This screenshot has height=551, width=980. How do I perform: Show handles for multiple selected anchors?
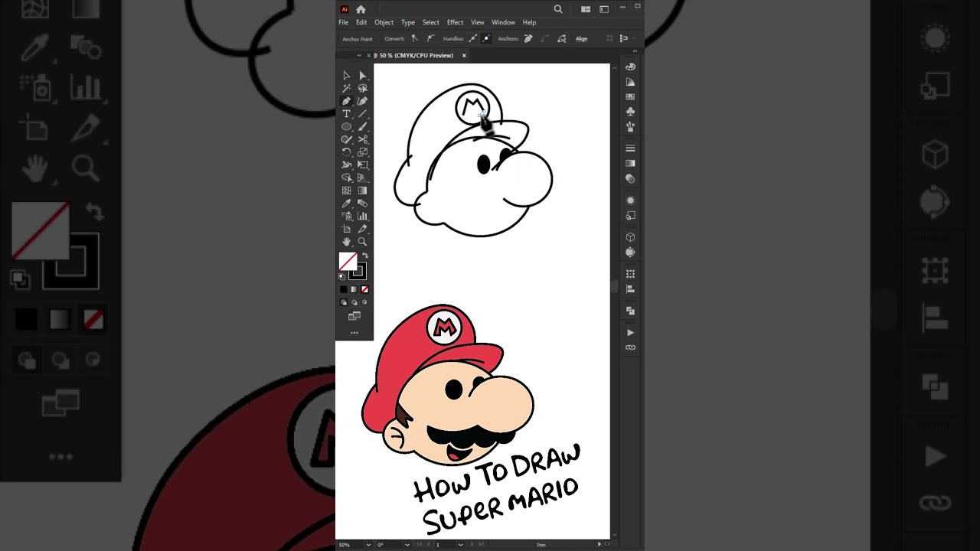pyautogui.click(x=472, y=38)
